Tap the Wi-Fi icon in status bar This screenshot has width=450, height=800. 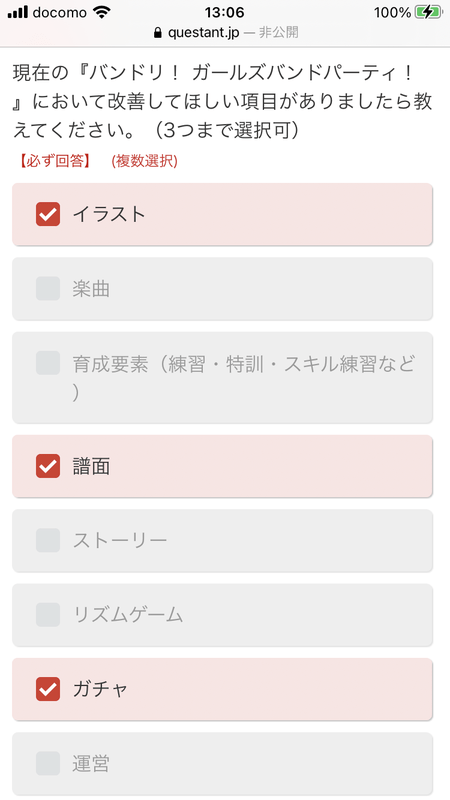pyautogui.click(x=103, y=12)
